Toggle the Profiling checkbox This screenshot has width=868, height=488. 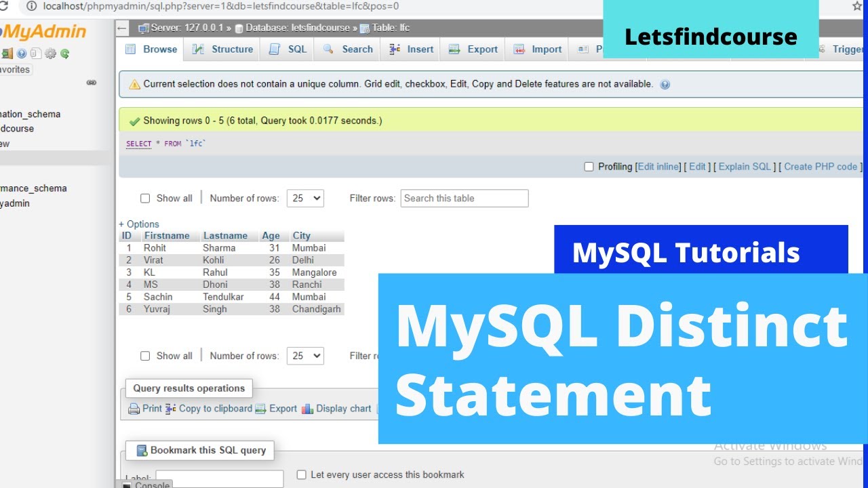tap(589, 167)
